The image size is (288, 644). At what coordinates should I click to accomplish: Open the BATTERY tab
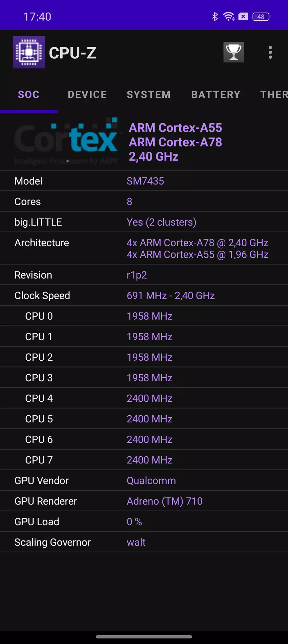click(215, 94)
